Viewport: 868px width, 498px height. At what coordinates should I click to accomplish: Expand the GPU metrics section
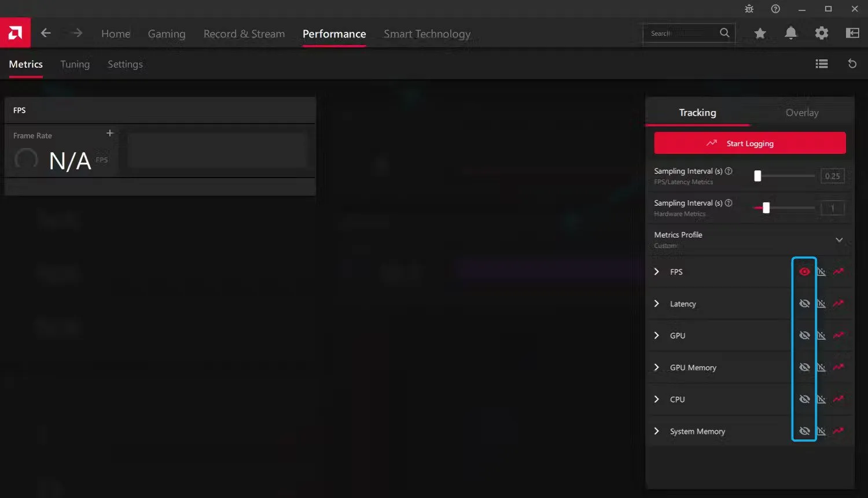tap(657, 335)
